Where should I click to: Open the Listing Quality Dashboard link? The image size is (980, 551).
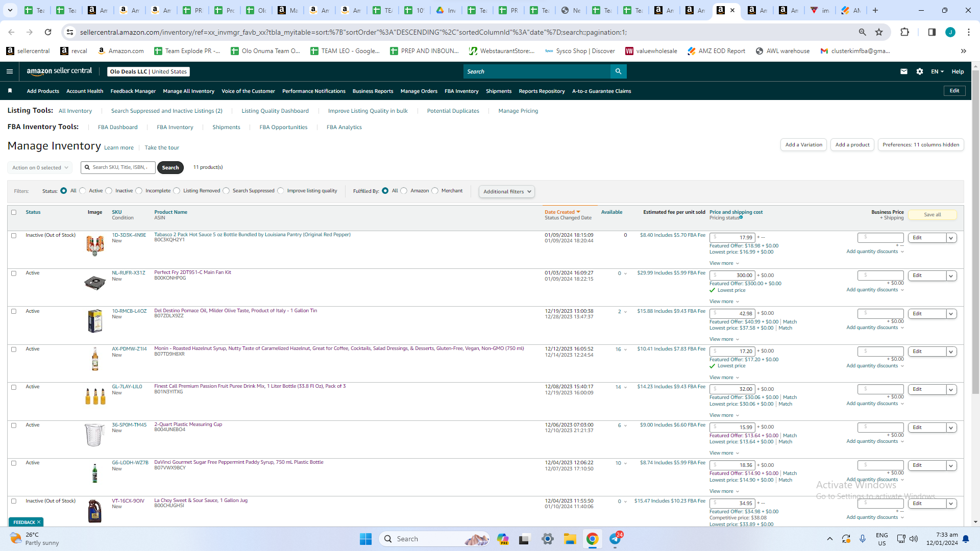tap(275, 111)
